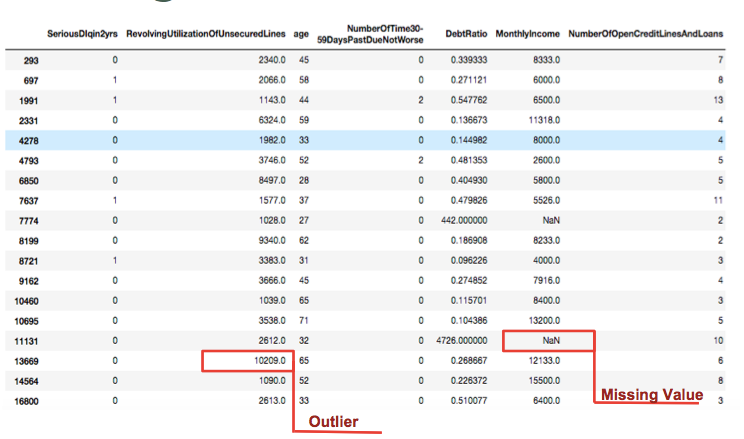744x439 pixels.
Task: Click the age value 62
Action: (304, 240)
